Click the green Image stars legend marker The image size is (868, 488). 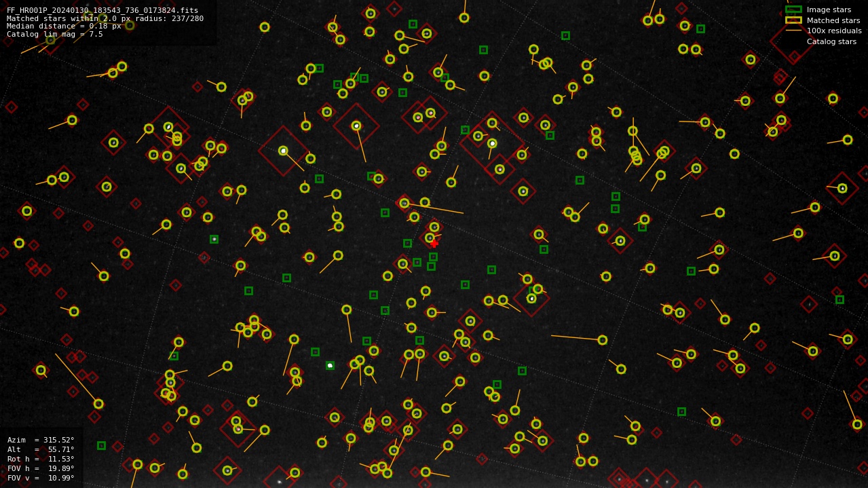click(793, 10)
